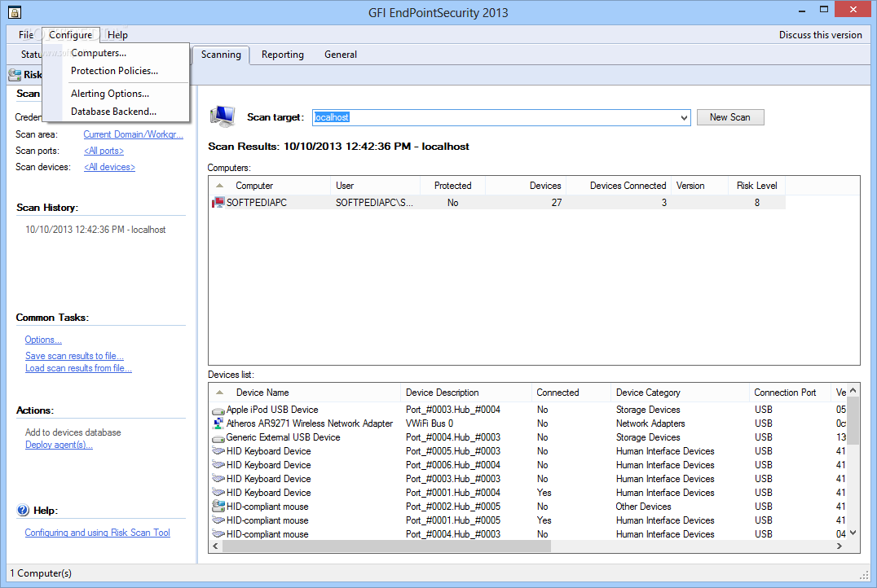Open Current Domain/Workgr... scan area link
Image resolution: width=877 pixels, height=588 pixels.
point(133,134)
